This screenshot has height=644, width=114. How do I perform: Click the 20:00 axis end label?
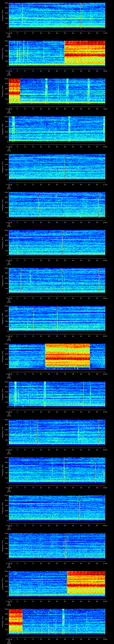coord(105,147)
